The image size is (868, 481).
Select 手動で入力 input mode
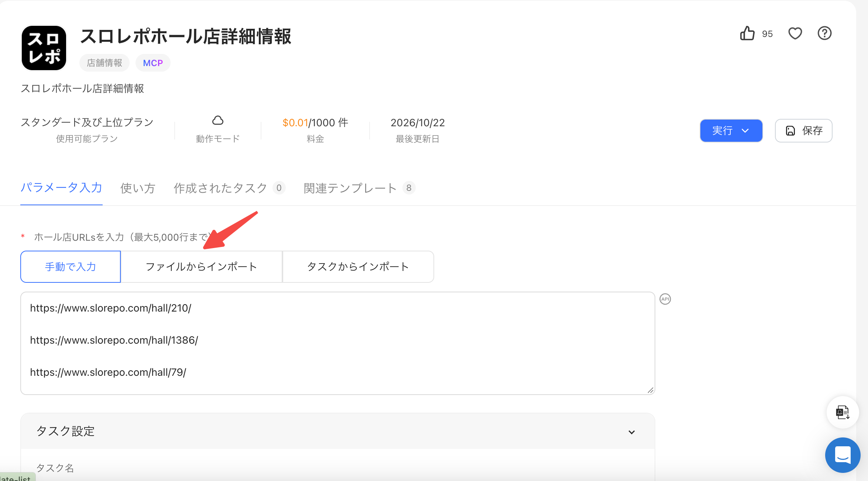pyautogui.click(x=71, y=267)
